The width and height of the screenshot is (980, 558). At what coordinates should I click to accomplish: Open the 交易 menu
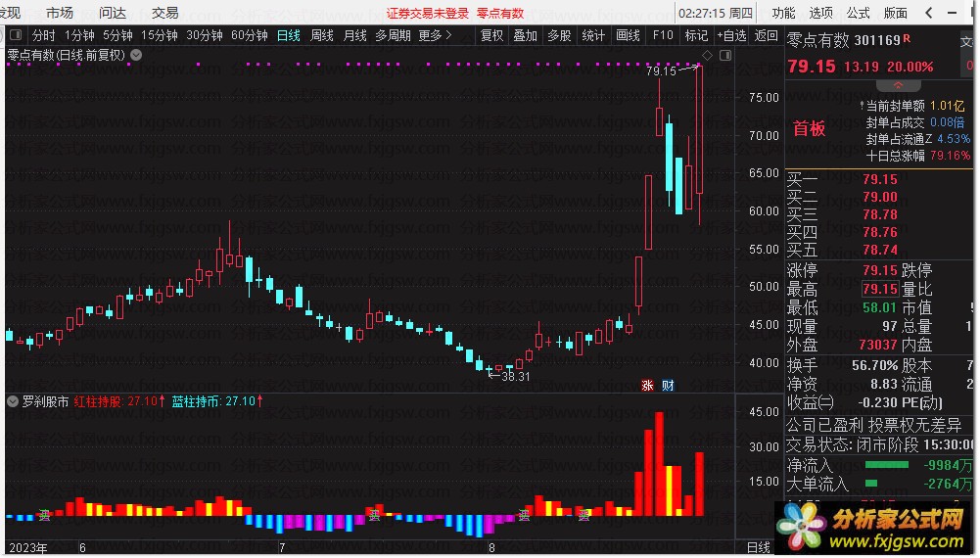[165, 13]
